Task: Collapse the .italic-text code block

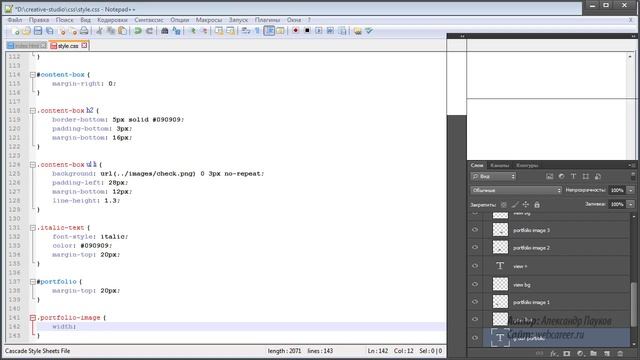Action: coord(33,228)
